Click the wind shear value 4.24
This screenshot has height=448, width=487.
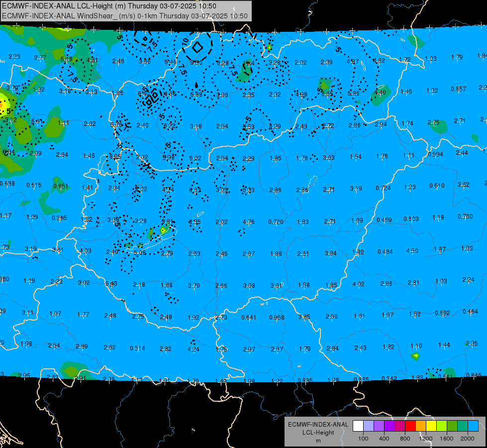[193, 349]
